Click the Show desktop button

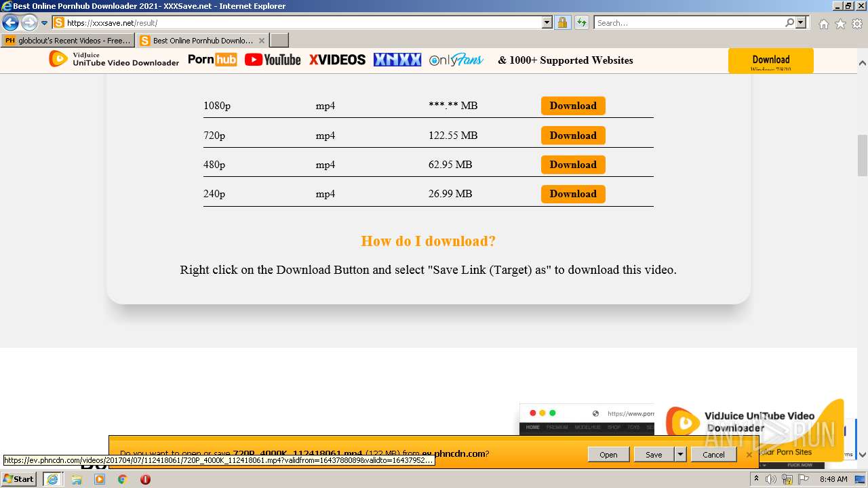pos(861,479)
